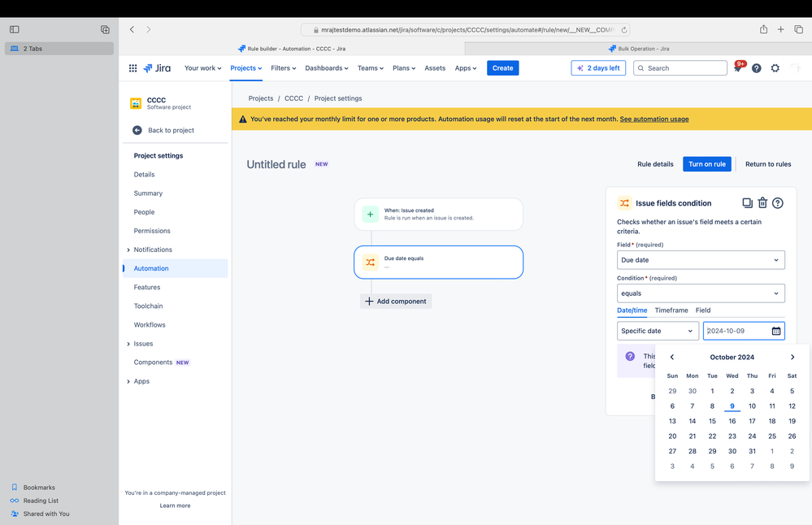
Task: Open the Your work dropdown menu
Action: tap(202, 67)
